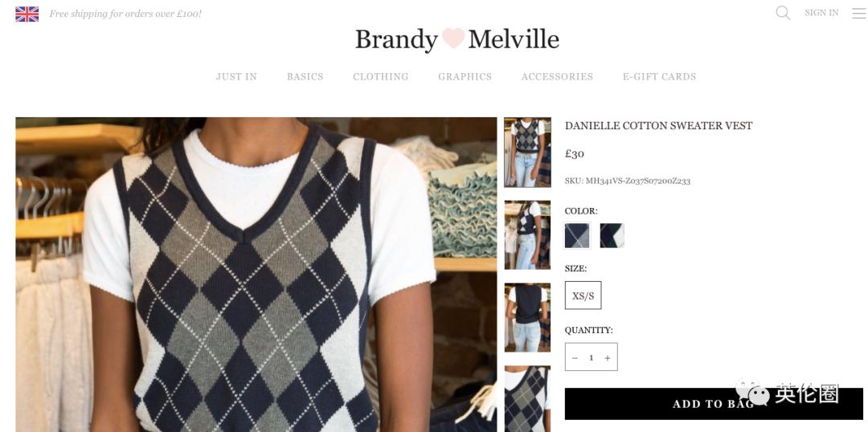Select the XS/S size option
The height and width of the screenshot is (432, 868).
pyautogui.click(x=583, y=295)
